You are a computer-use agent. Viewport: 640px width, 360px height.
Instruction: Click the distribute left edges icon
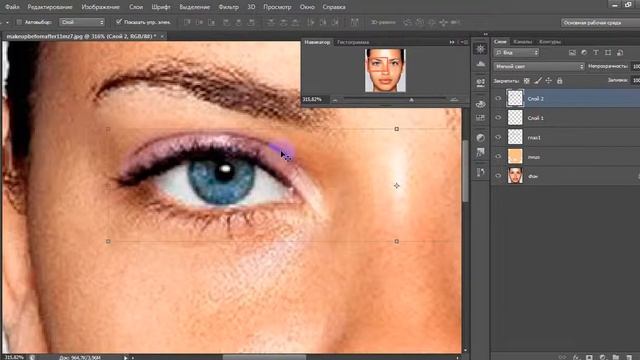(x=311, y=22)
